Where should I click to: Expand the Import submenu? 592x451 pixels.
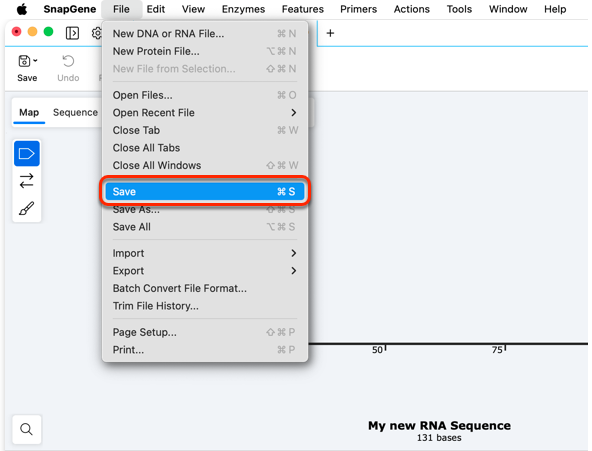click(x=294, y=253)
